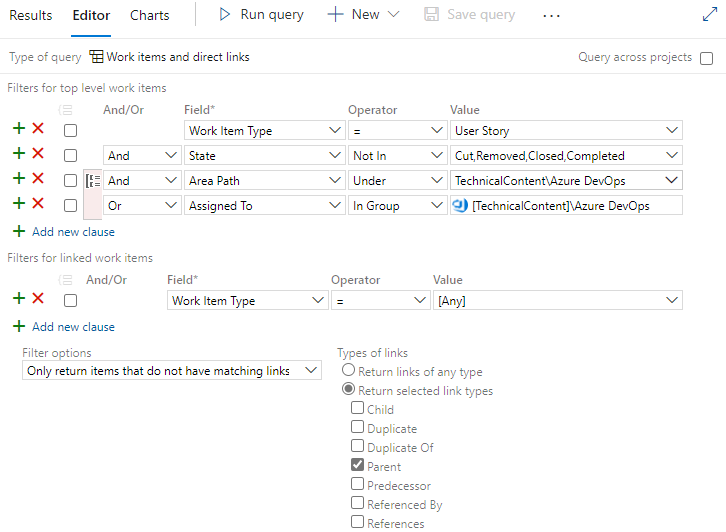Uncheck the Parent link type
Viewport: 726px width, 532px height.
[x=357, y=464]
